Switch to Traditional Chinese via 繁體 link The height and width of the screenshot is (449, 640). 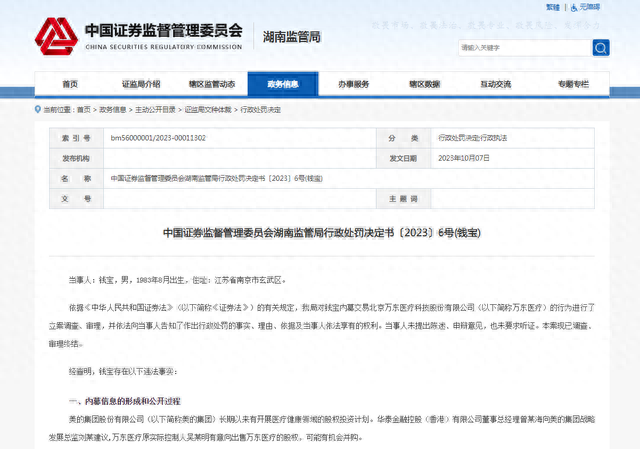point(553,7)
